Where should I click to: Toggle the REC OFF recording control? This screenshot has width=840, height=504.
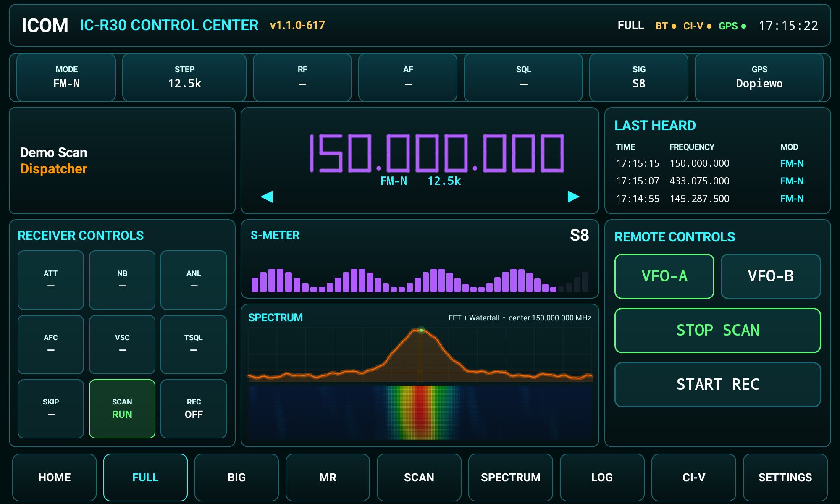194,409
